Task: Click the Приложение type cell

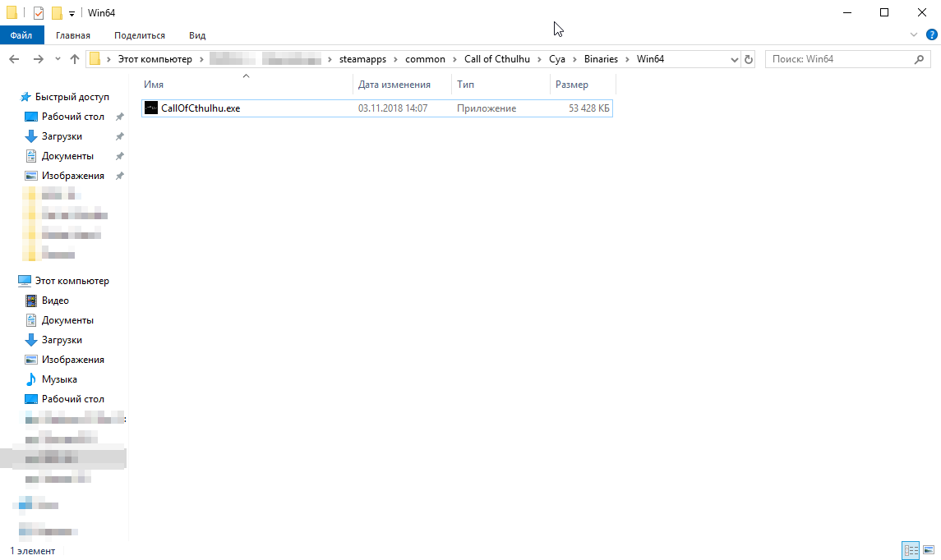Action: [486, 108]
